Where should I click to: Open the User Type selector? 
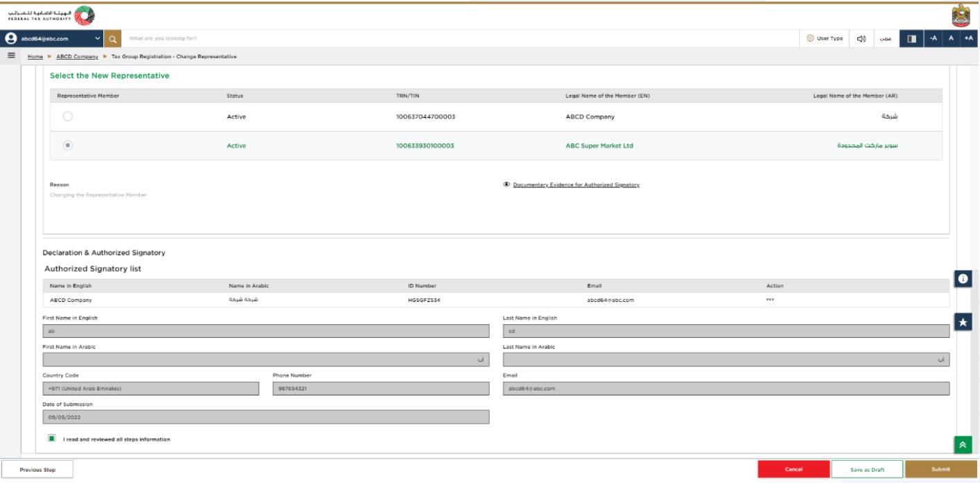coord(825,39)
